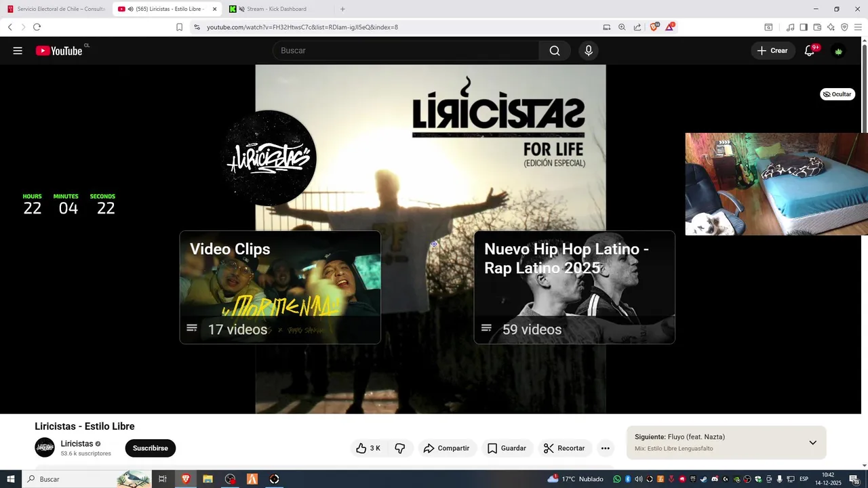Bookmark this page in address bar
This screenshot has height=488, width=868.
click(x=179, y=27)
